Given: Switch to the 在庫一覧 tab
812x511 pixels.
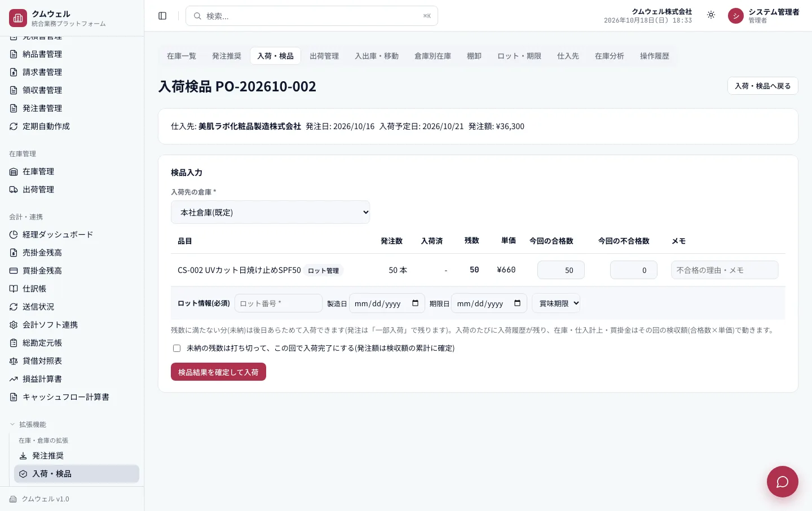Looking at the screenshot, I should pos(182,56).
